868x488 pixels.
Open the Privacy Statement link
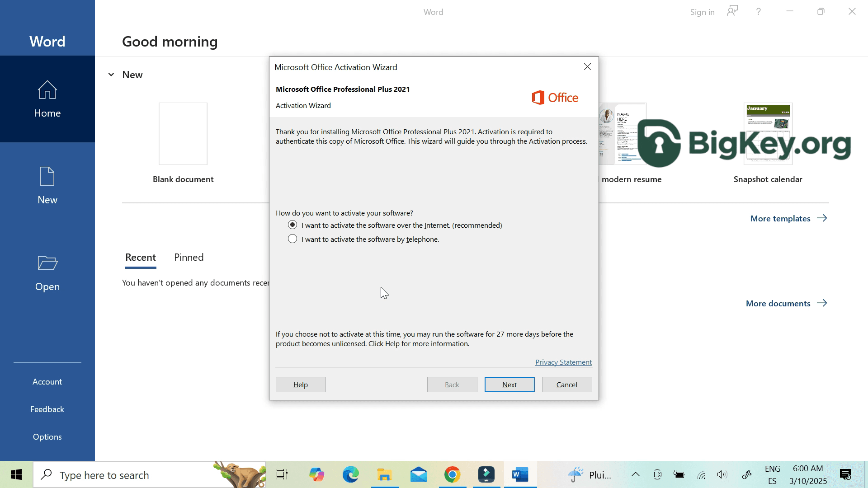pyautogui.click(x=563, y=362)
